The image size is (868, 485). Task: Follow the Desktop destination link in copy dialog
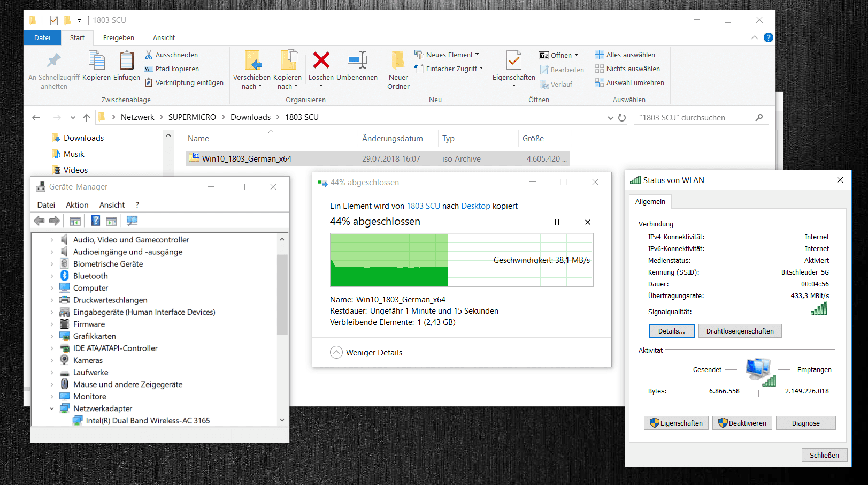(x=476, y=206)
